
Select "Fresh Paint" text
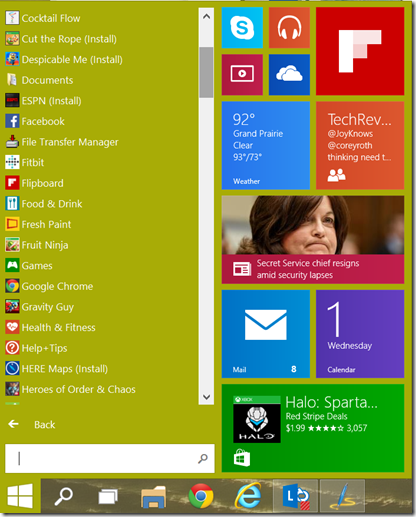click(46, 224)
